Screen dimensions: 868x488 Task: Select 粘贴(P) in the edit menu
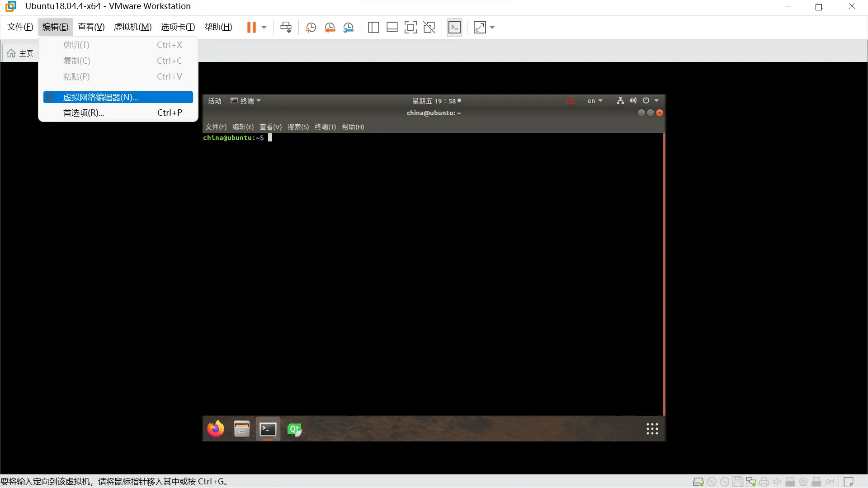point(118,77)
